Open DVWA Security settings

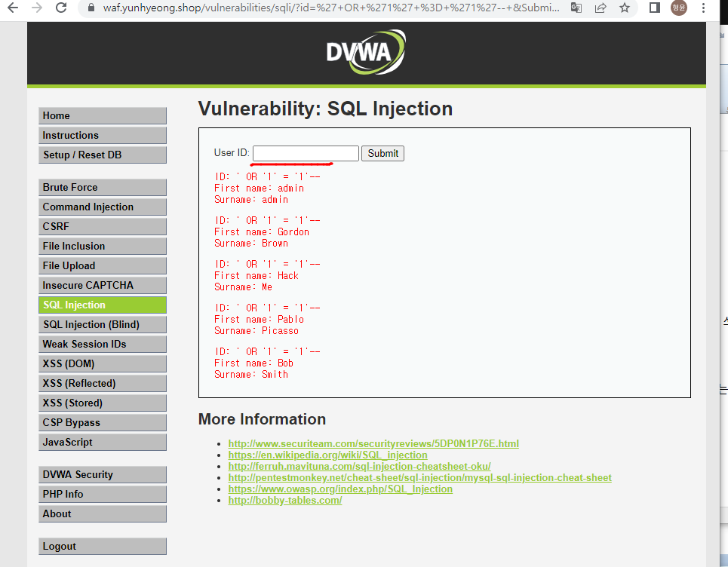(x=103, y=474)
